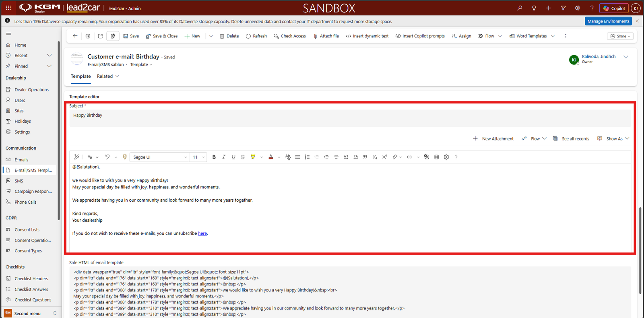Click the strikethrough formatting icon
This screenshot has width=644, height=318.
243,157
